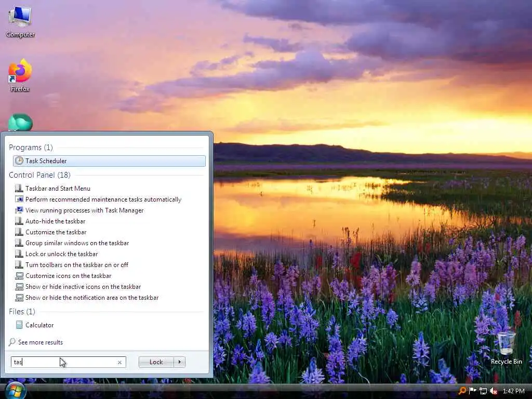The image size is (532, 399).
Task: Click the Action Center flag tray icon
Action: [x=473, y=391]
